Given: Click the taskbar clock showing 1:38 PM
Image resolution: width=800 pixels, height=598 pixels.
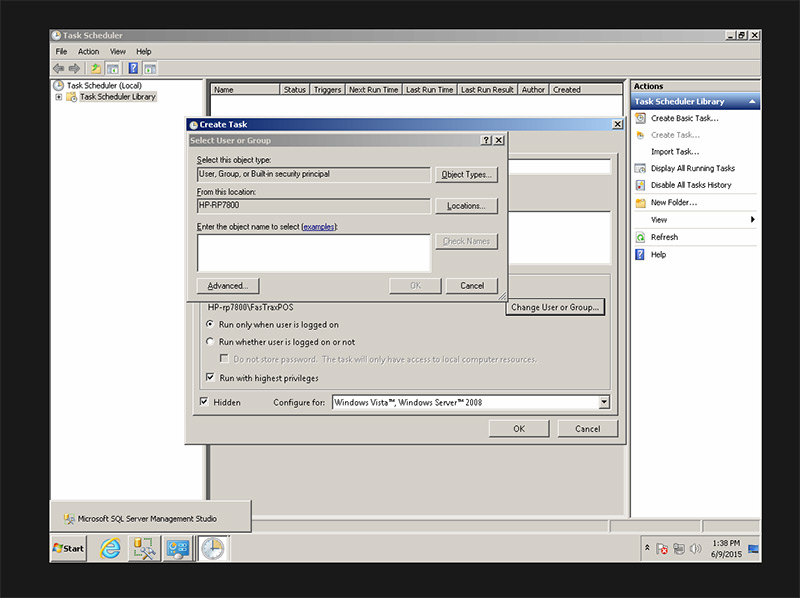Looking at the screenshot, I should (x=727, y=549).
